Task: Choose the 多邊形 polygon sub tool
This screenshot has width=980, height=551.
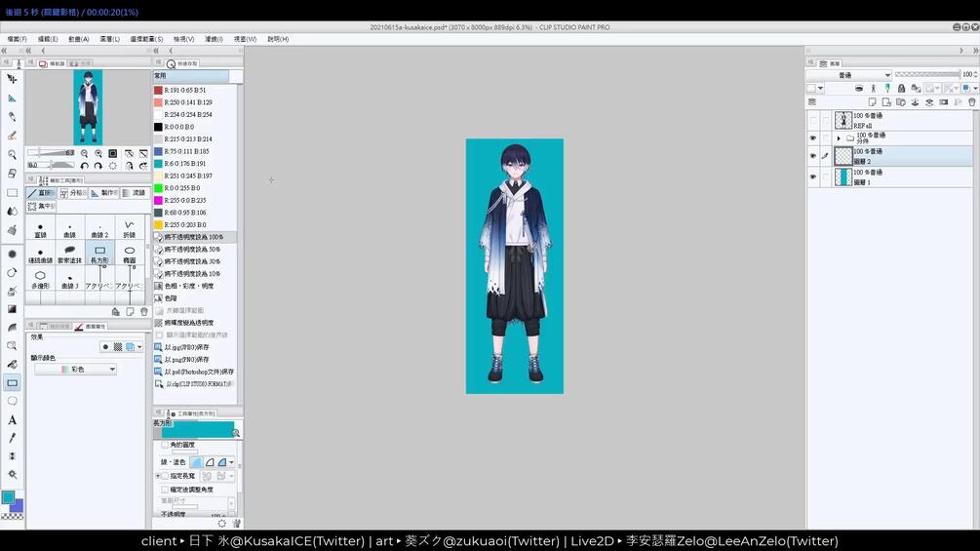Action: pos(40,279)
